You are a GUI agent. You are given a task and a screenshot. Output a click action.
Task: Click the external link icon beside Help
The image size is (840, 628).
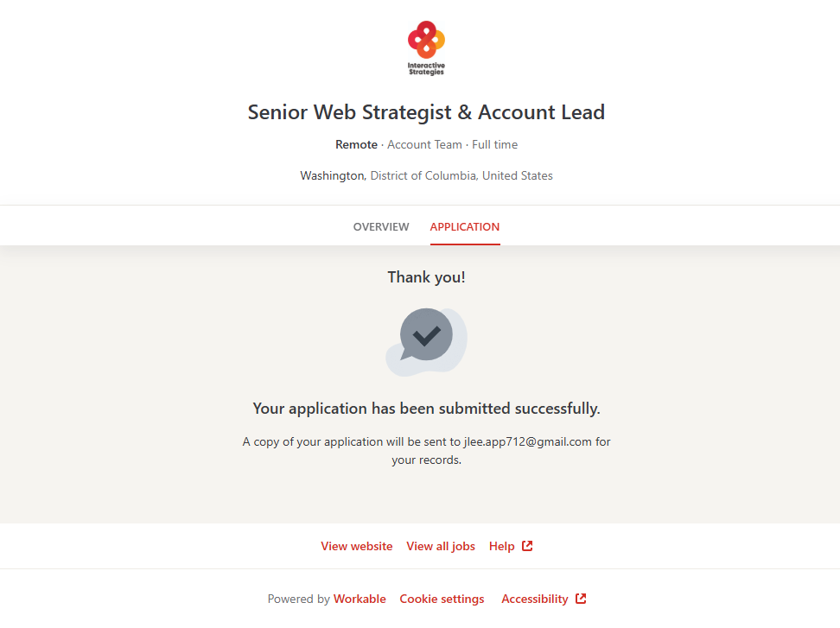pyautogui.click(x=527, y=546)
